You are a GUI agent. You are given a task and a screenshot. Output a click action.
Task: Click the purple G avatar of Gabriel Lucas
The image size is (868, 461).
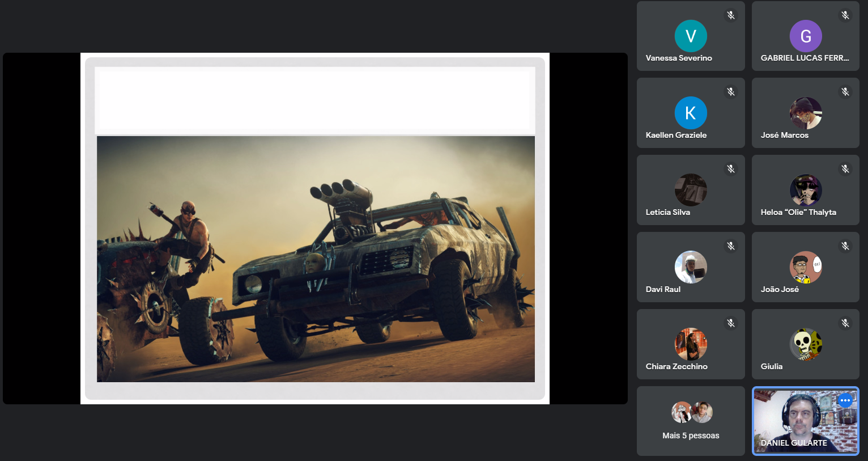tap(805, 36)
